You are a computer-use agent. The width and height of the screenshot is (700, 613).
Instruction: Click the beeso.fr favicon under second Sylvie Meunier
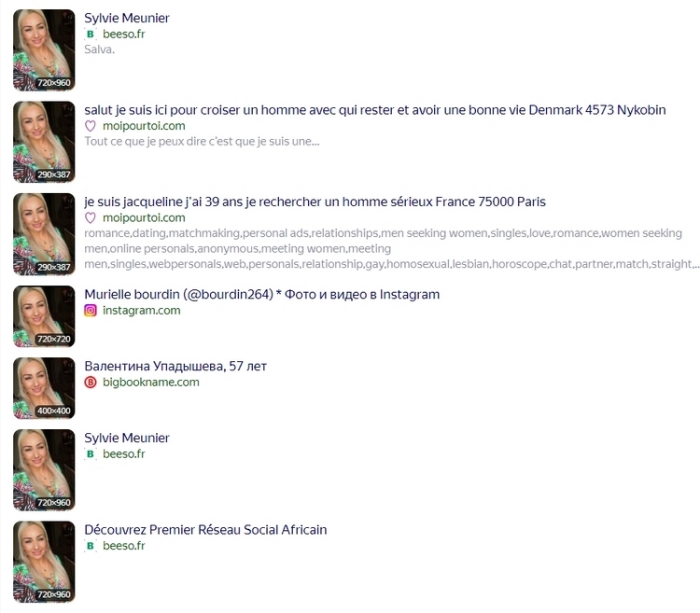(91, 453)
